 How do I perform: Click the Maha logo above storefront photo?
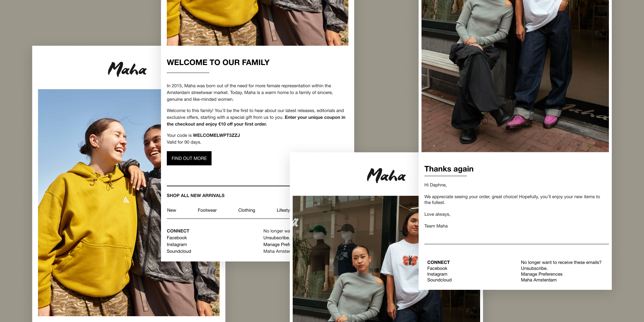[x=386, y=175]
